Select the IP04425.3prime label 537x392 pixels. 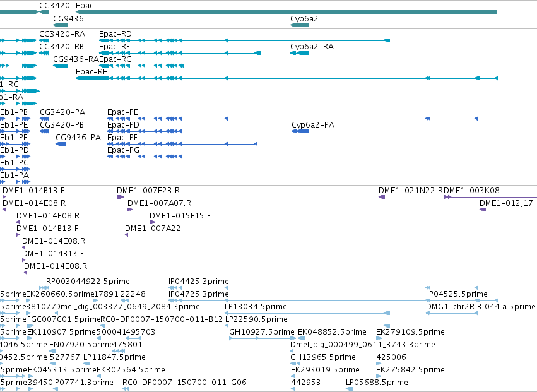(x=199, y=282)
